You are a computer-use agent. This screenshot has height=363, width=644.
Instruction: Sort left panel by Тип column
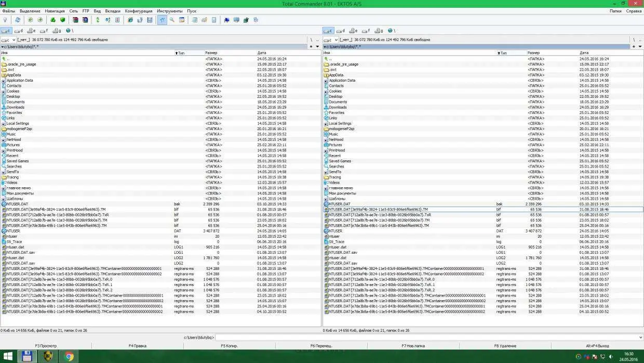(189, 53)
